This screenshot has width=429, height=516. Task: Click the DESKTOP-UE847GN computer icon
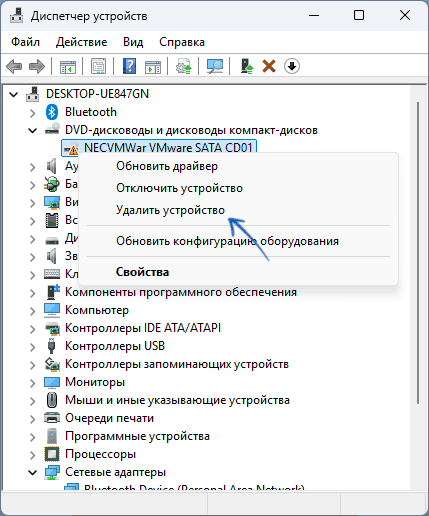(33, 94)
